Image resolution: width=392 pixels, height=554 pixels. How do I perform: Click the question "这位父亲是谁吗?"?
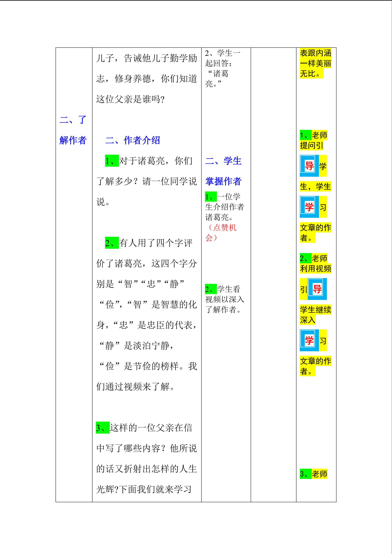click(x=130, y=99)
